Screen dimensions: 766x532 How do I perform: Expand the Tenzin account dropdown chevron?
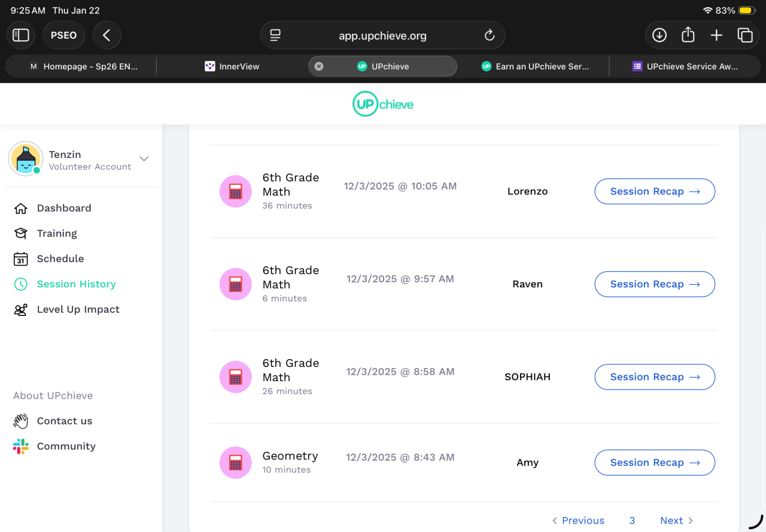[x=144, y=159]
